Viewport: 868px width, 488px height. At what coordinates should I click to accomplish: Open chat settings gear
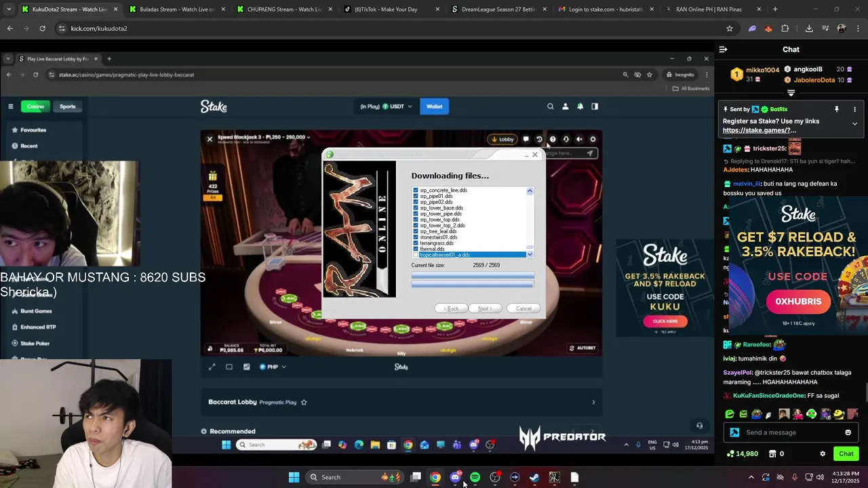click(x=823, y=454)
